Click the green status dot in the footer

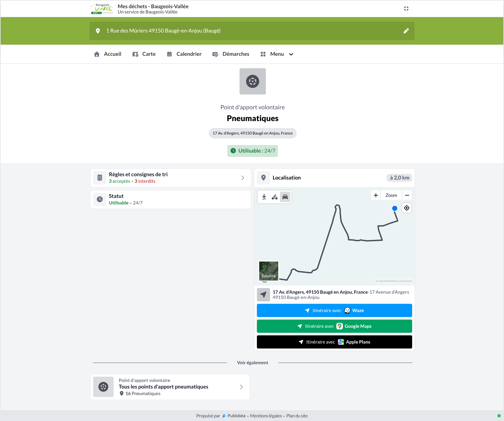coord(499,416)
